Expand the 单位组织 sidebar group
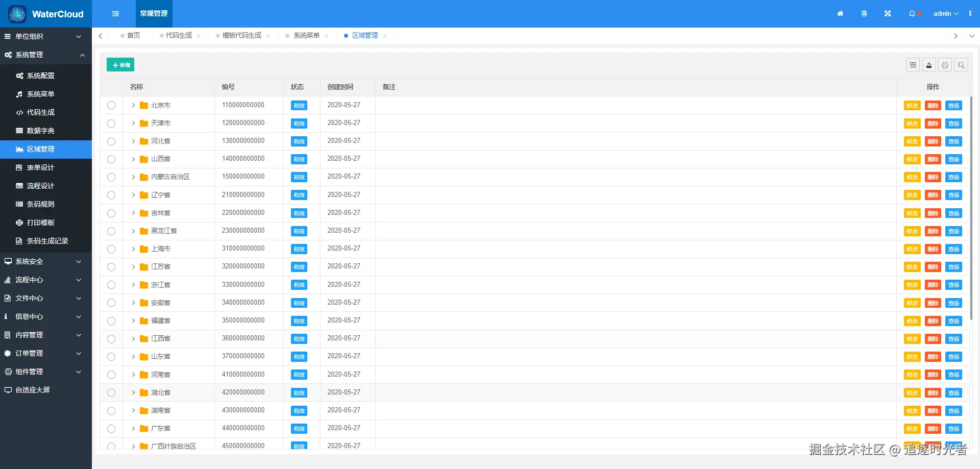Image resolution: width=980 pixels, height=469 pixels. (46, 37)
